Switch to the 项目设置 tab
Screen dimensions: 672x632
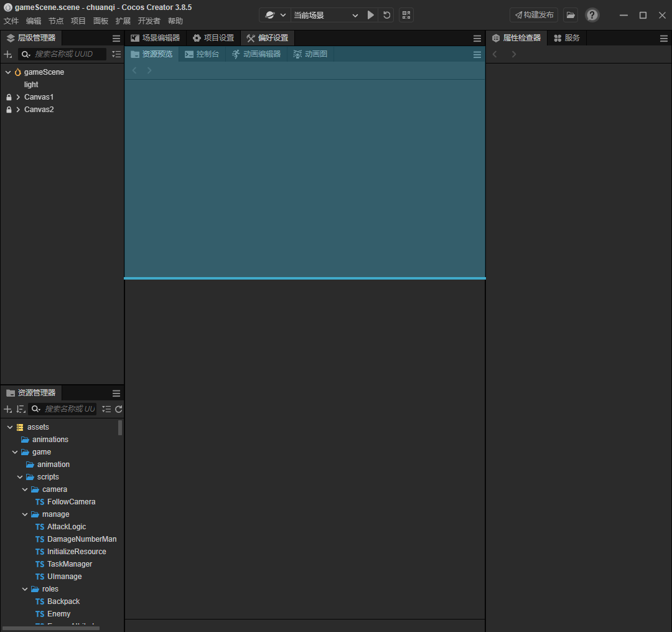213,38
